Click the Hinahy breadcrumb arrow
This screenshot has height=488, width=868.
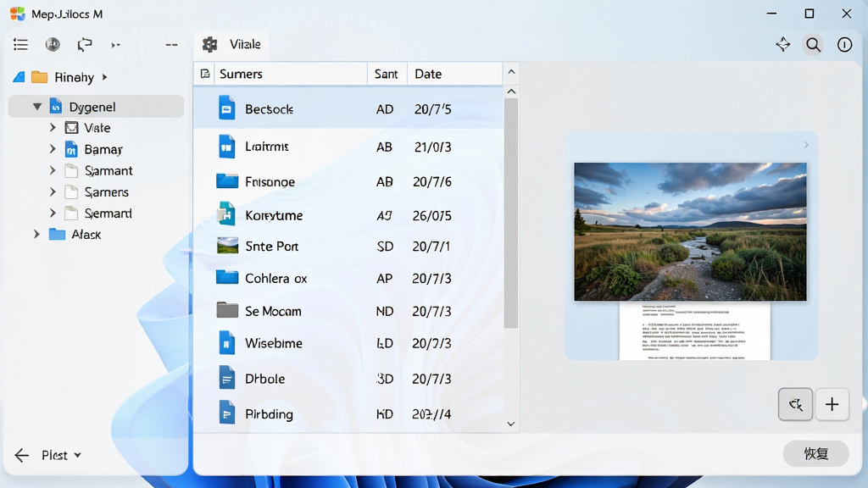[104, 77]
